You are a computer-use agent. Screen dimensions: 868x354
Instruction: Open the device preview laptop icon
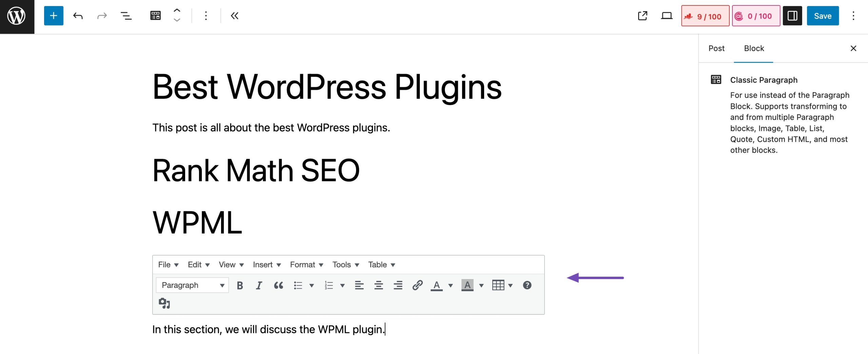pyautogui.click(x=667, y=16)
